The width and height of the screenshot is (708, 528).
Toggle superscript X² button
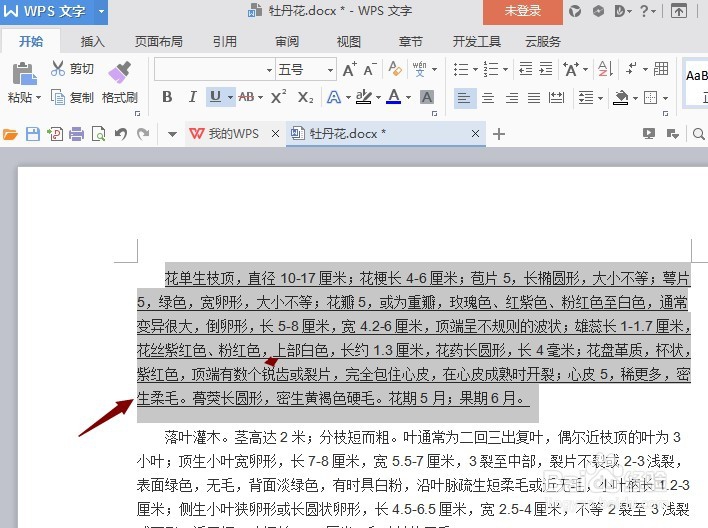(x=278, y=97)
